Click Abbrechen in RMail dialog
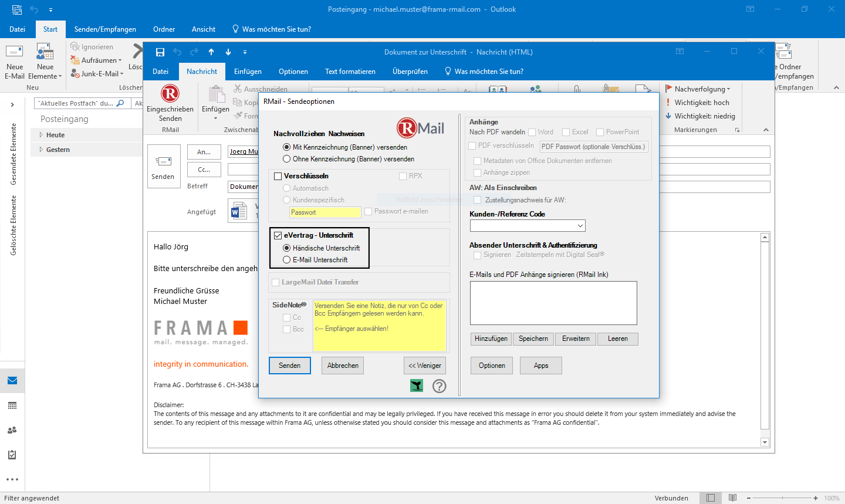The width and height of the screenshot is (845, 504). [x=343, y=366]
